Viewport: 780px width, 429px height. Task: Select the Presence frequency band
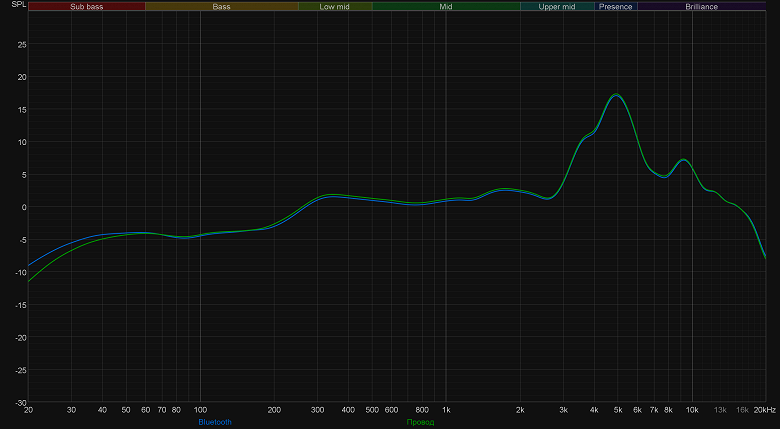(x=615, y=6)
